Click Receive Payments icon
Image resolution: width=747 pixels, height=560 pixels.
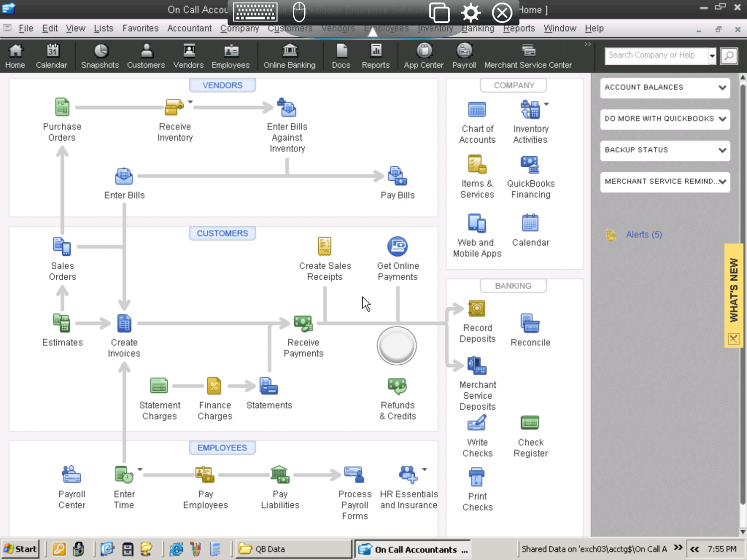(x=303, y=323)
